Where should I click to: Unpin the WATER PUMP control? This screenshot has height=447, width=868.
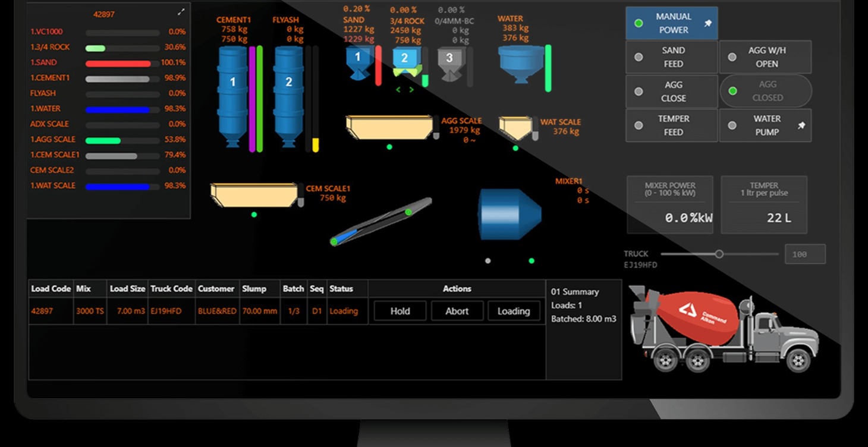(801, 125)
